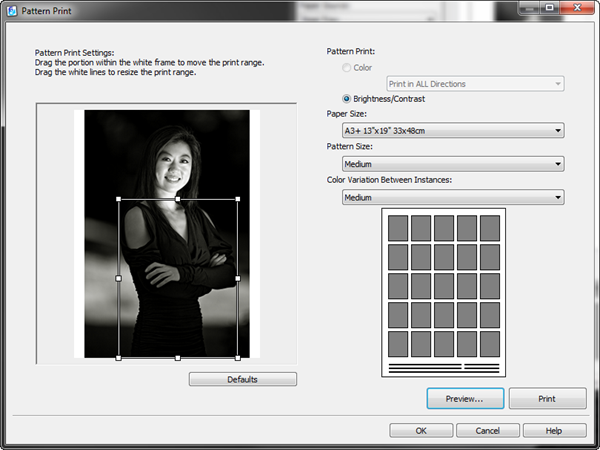Select the Brightness/Contrast radio button

pos(347,99)
